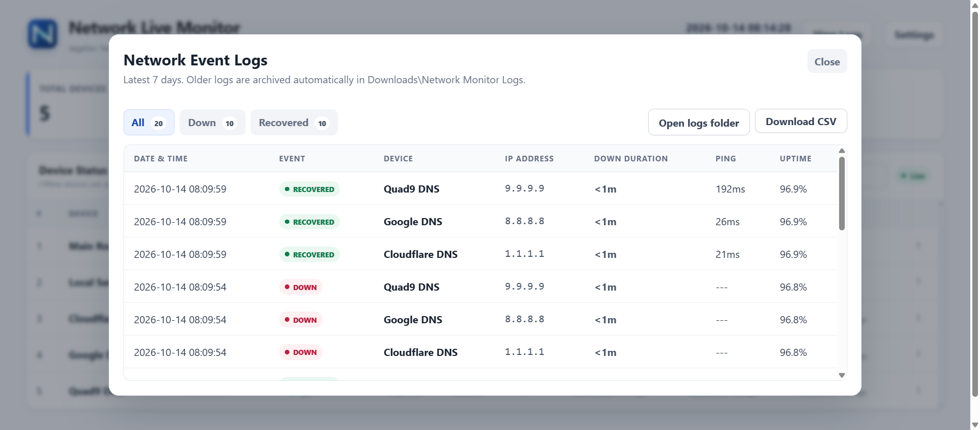Screen dimensions: 980x430
Task: Click the Down Duration column header
Action: 631,159
